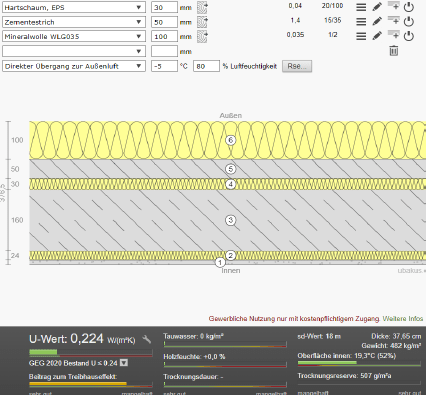Click the Trocknungsreserve: 507 g/m²a readout
Viewport: 426px width, 395px height.
click(344, 376)
